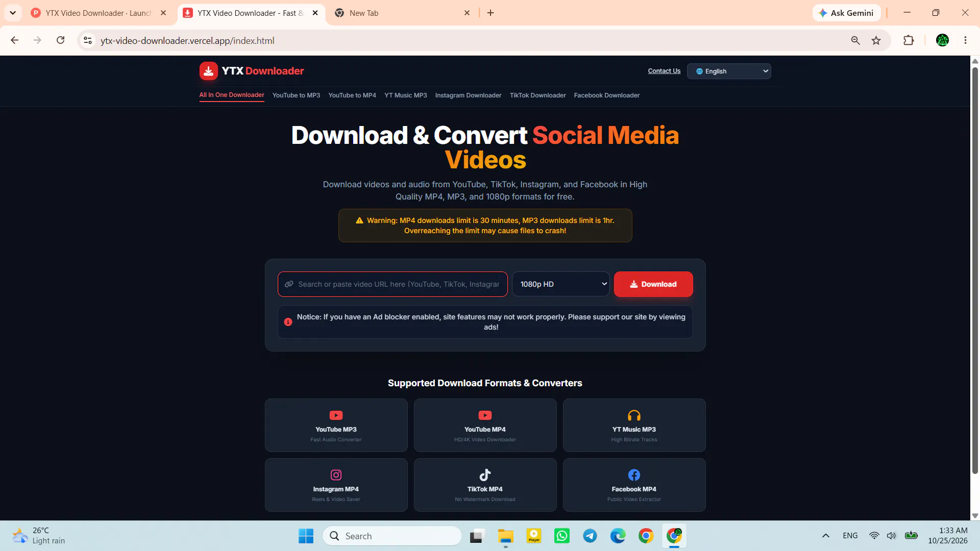
Task: Open the YouTube MP4 downloader card
Action: click(x=485, y=425)
